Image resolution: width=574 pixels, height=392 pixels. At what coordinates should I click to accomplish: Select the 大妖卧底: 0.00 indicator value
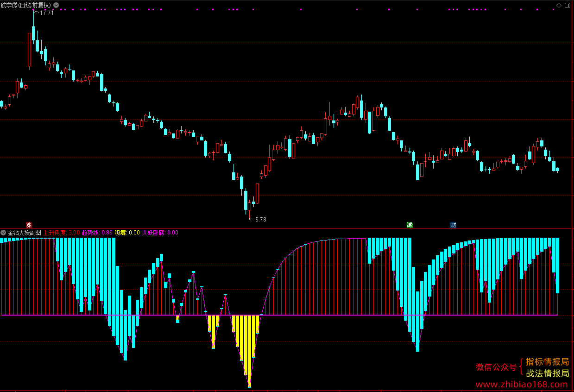tap(160, 233)
